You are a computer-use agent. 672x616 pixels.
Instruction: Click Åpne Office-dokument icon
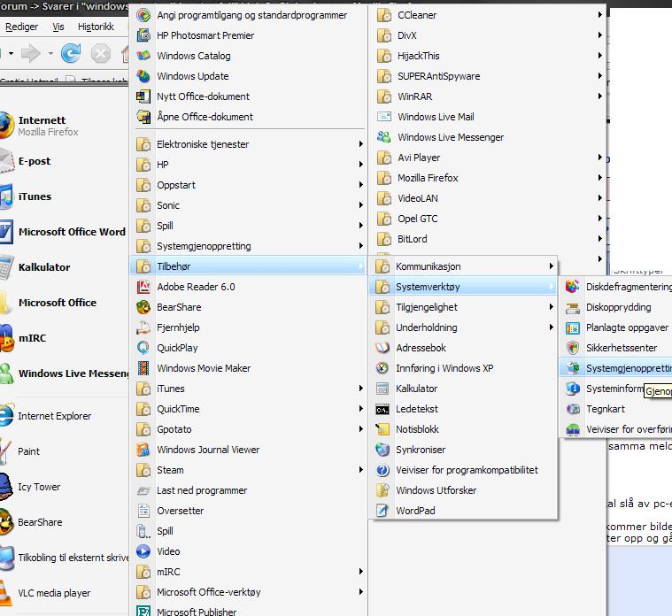click(x=143, y=117)
